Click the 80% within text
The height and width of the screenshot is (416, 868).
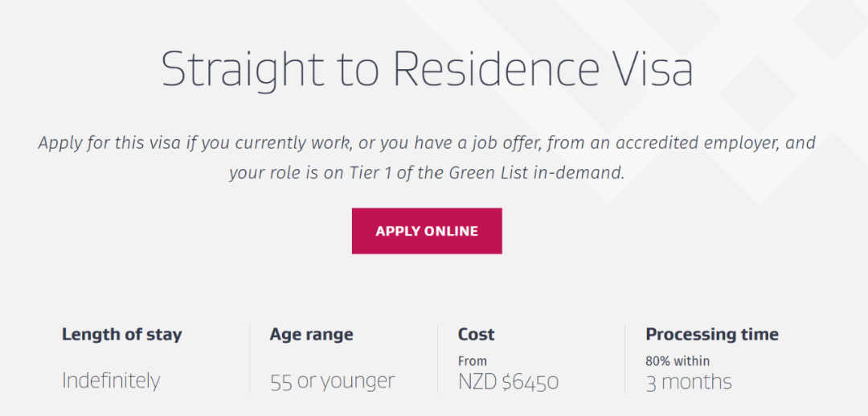click(x=678, y=360)
